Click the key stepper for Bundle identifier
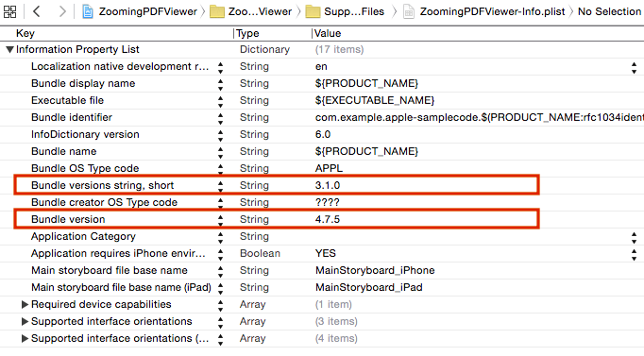 point(221,118)
